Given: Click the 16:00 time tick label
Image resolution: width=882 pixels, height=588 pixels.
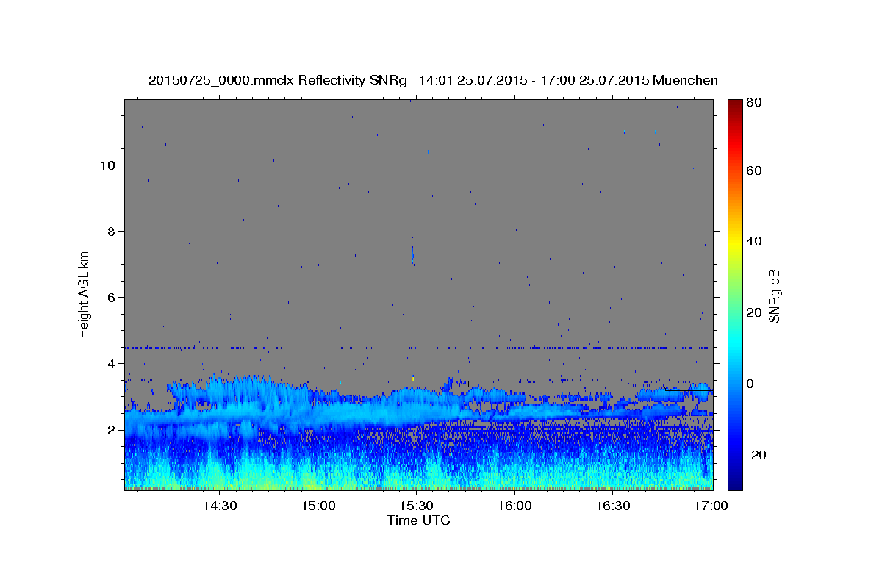Looking at the screenshot, I should coord(514,506).
